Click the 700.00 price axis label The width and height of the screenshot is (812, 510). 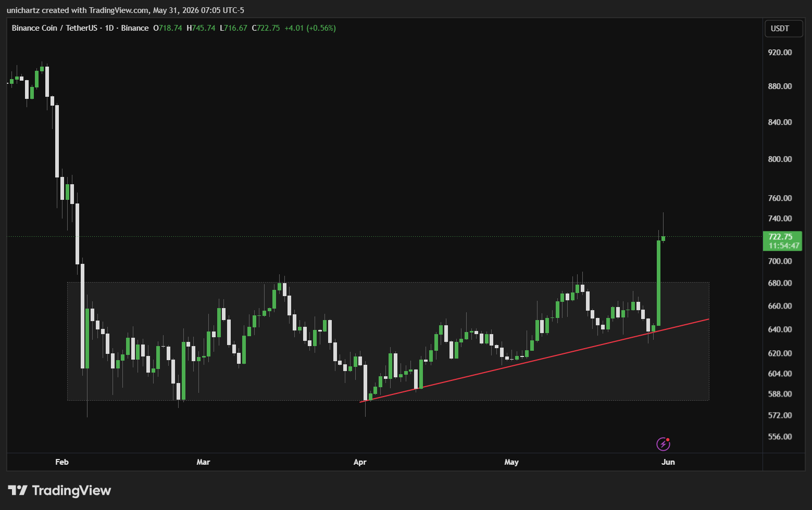pyautogui.click(x=780, y=261)
